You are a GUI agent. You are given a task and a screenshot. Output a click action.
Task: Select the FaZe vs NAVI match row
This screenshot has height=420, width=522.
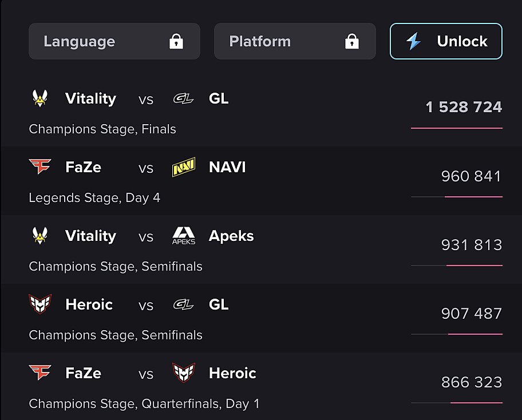click(x=261, y=181)
